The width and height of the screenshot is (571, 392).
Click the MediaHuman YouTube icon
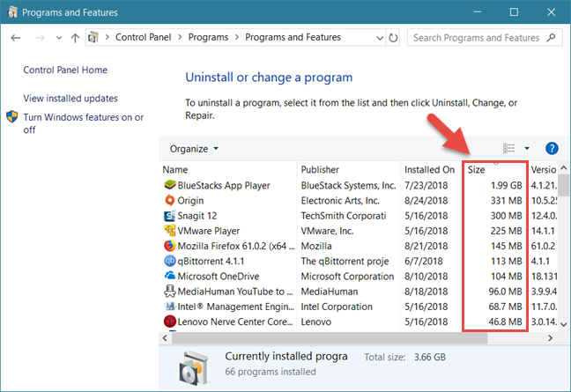click(170, 292)
